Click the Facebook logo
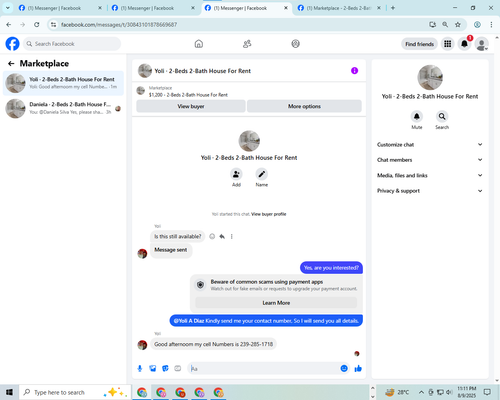 click(12, 44)
